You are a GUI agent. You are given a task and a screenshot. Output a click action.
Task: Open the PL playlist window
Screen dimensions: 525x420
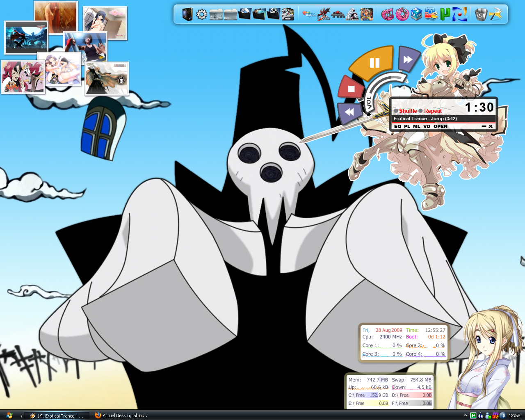pos(407,126)
